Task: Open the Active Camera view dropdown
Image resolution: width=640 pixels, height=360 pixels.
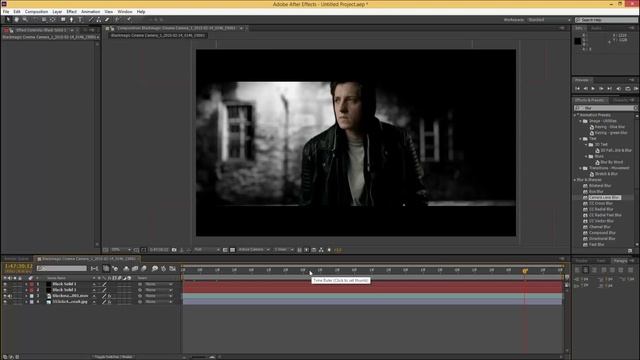Action: pyautogui.click(x=253, y=250)
